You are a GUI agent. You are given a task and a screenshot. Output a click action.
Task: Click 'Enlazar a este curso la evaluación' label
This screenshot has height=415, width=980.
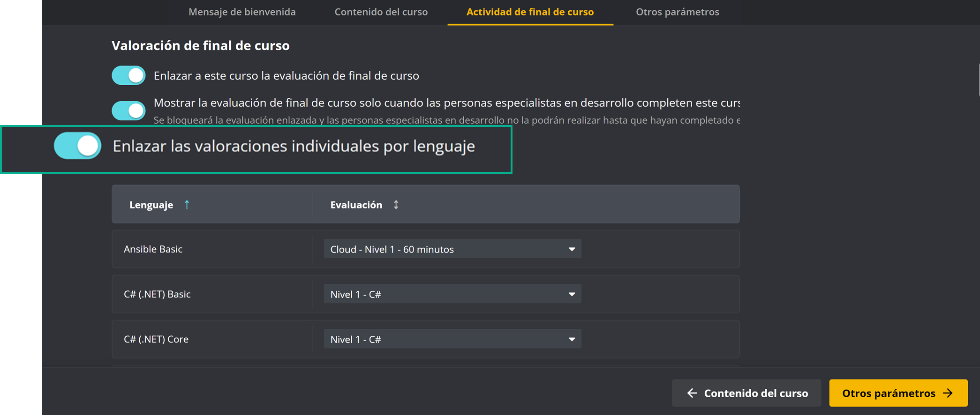click(286, 75)
